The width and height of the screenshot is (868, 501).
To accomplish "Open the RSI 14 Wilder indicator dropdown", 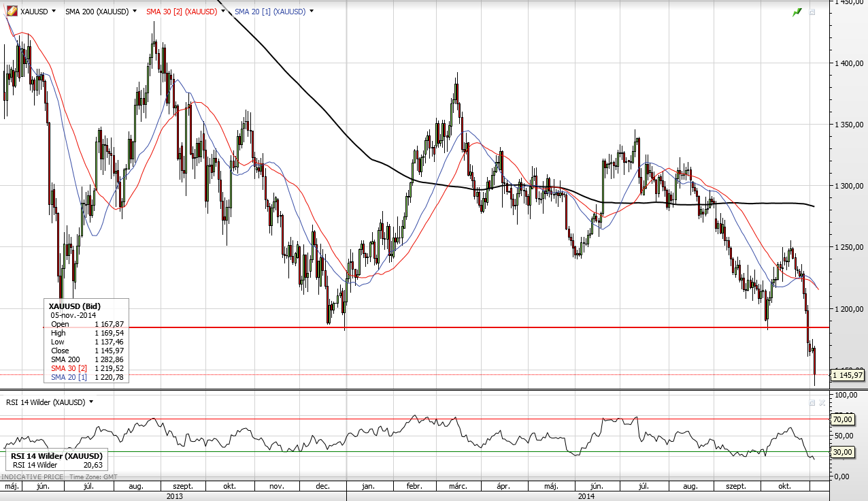I will [91, 402].
